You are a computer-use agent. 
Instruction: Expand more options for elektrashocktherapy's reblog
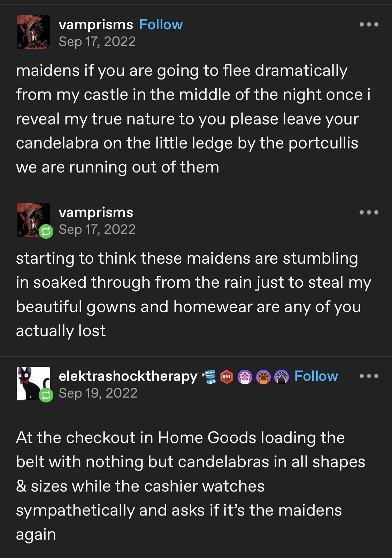click(x=369, y=376)
